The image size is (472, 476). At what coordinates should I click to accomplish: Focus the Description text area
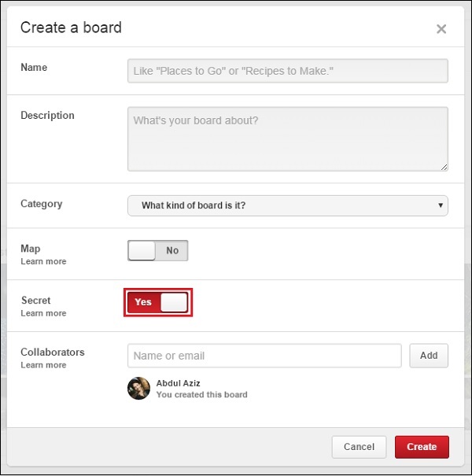click(288, 138)
